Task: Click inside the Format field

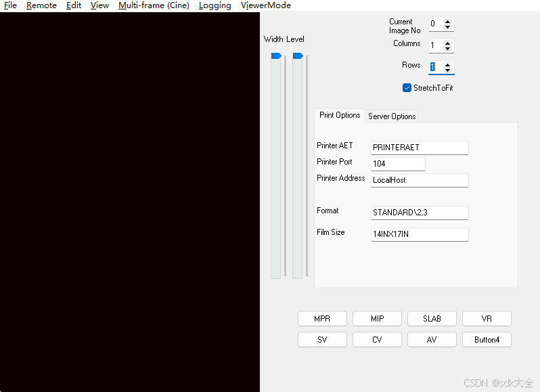Action: (x=420, y=213)
